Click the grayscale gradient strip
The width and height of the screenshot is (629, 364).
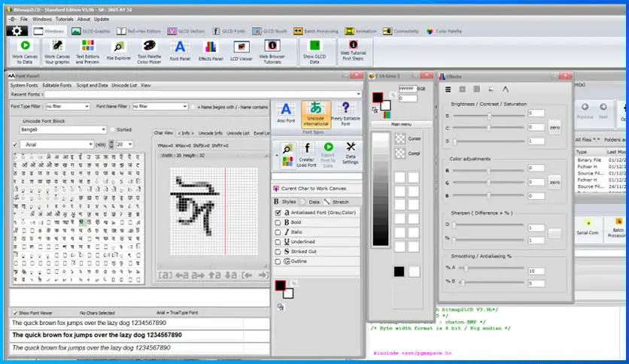[x=380, y=190]
